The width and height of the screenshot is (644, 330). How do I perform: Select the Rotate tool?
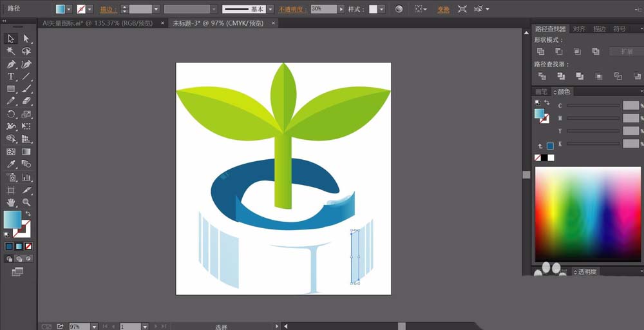[x=11, y=114]
